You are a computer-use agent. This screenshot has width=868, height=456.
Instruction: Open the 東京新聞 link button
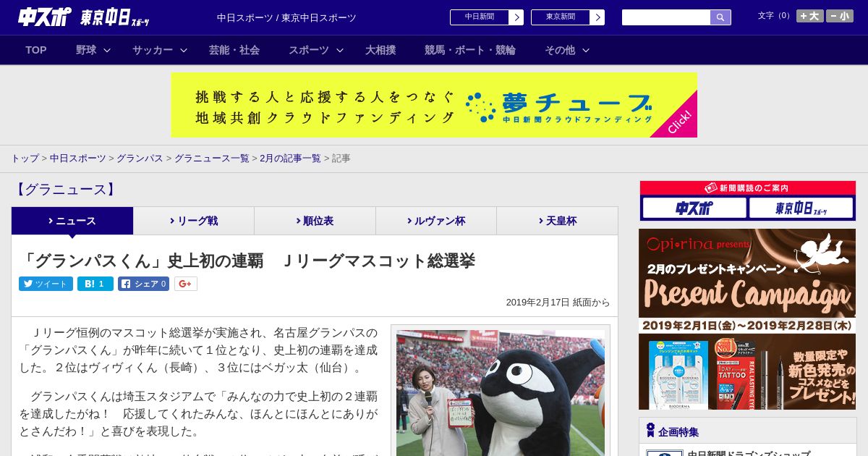tap(567, 17)
